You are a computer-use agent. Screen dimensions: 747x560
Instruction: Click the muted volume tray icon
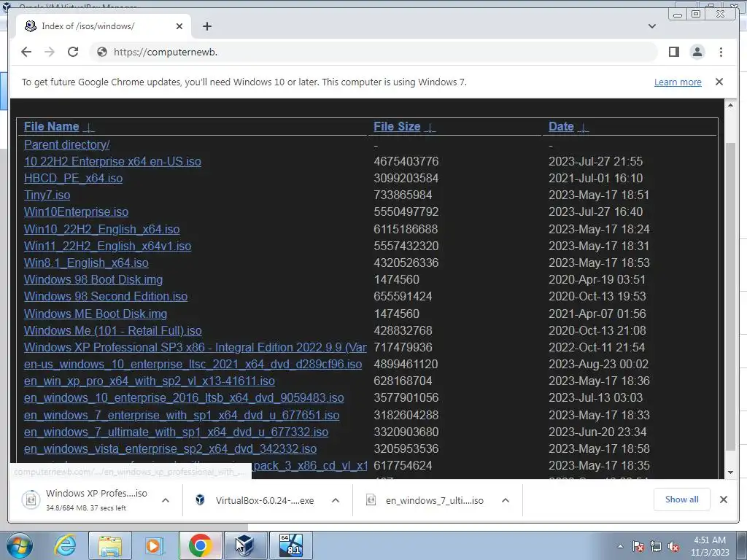point(673,547)
